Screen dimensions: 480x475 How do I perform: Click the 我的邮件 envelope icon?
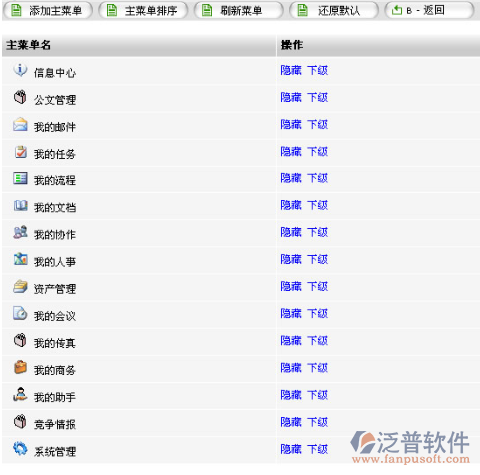coord(20,124)
